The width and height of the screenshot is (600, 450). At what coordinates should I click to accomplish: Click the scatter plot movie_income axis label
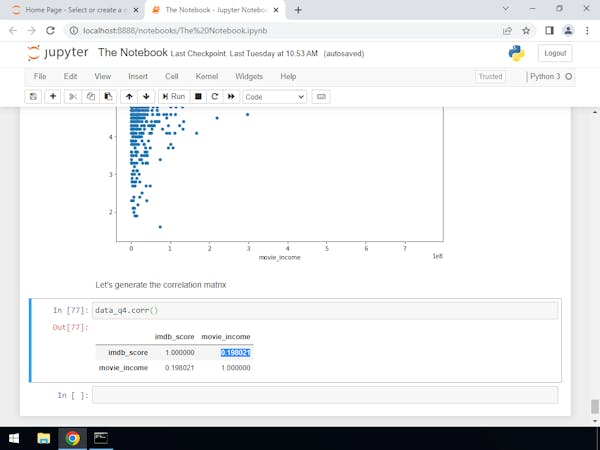279,258
